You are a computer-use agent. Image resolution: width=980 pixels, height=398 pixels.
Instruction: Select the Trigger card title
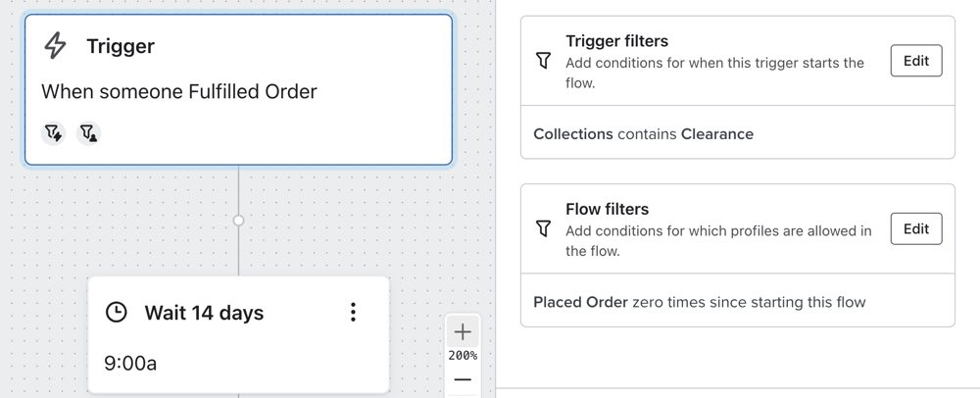click(120, 46)
